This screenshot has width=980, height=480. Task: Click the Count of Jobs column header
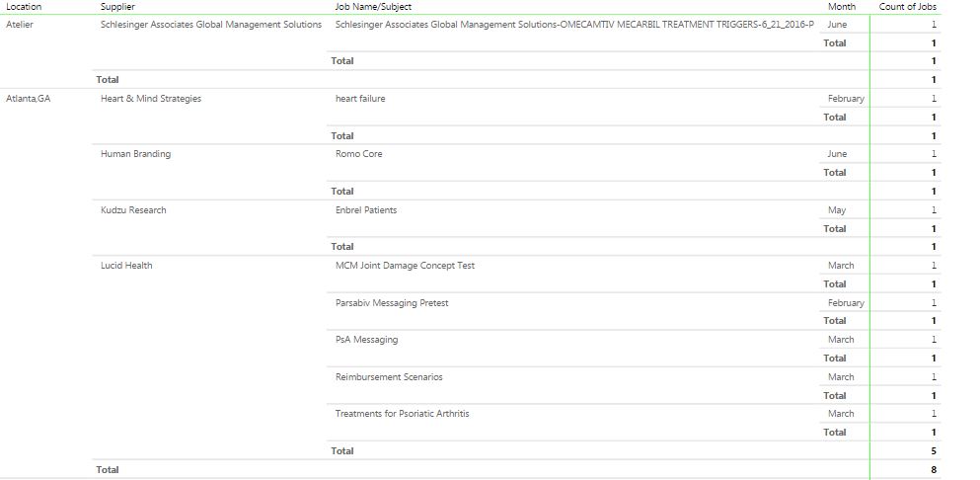tap(908, 7)
